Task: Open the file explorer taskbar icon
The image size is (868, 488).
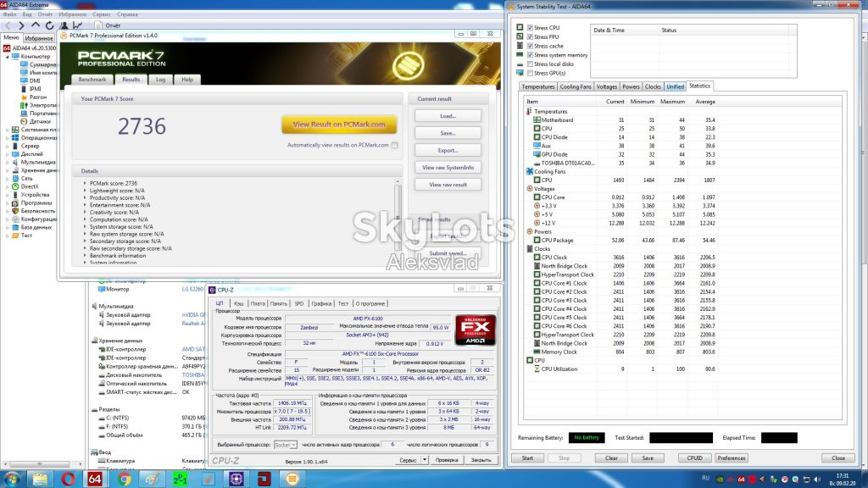Action: (40, 480)
